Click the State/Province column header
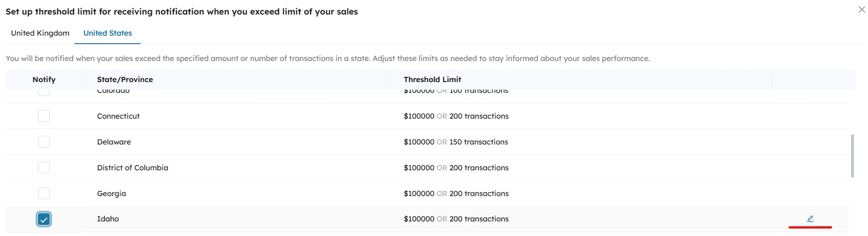The image size is (868, 236). [125, 79]
